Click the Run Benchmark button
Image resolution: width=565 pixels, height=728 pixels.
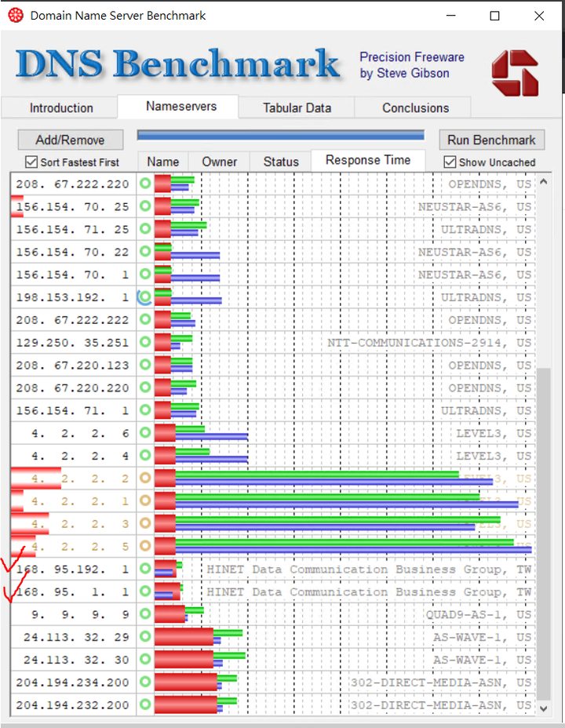tap(492, 140)
